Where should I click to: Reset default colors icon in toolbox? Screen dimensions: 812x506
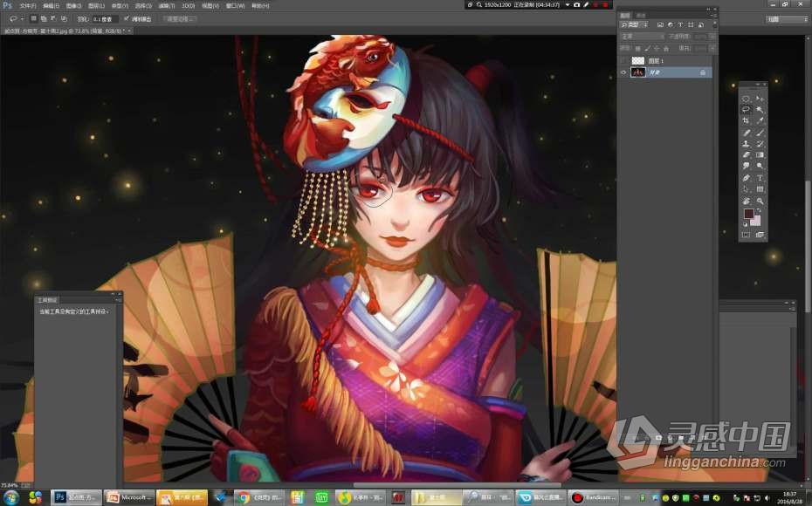(745, 224)
